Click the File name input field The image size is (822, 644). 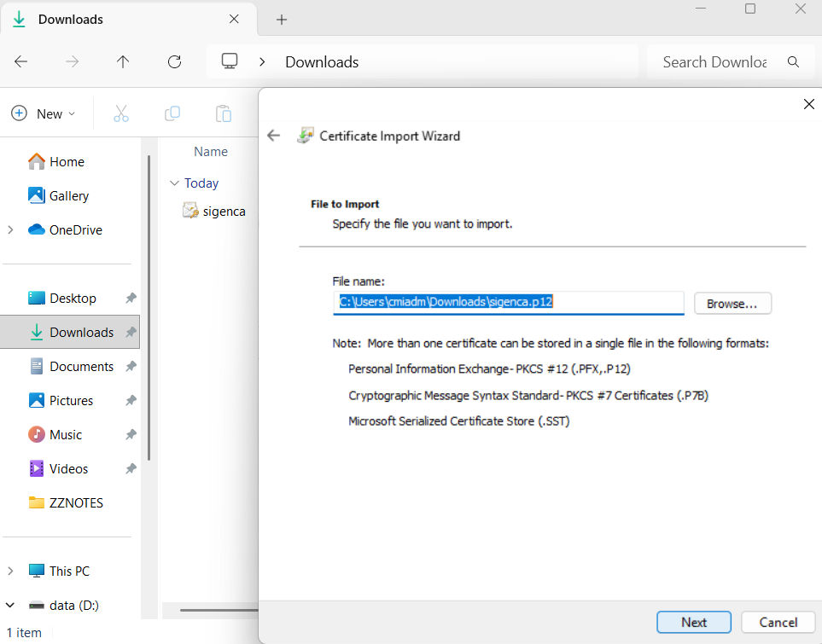tap(509, 301)
